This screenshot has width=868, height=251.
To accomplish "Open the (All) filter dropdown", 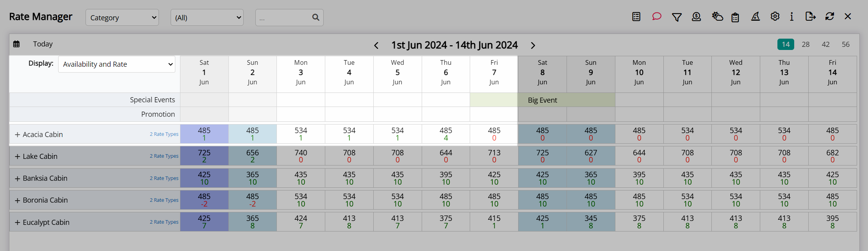I will click(207, 18).
